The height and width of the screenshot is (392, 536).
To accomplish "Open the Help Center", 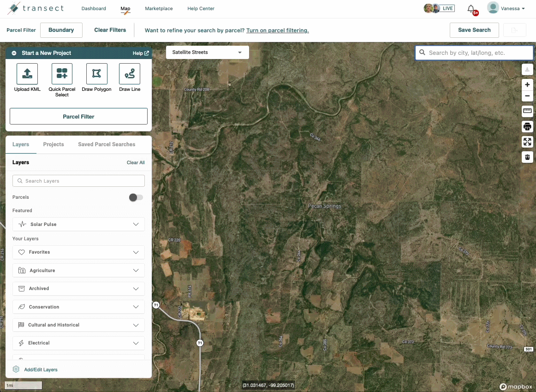I will click(201, 9).
